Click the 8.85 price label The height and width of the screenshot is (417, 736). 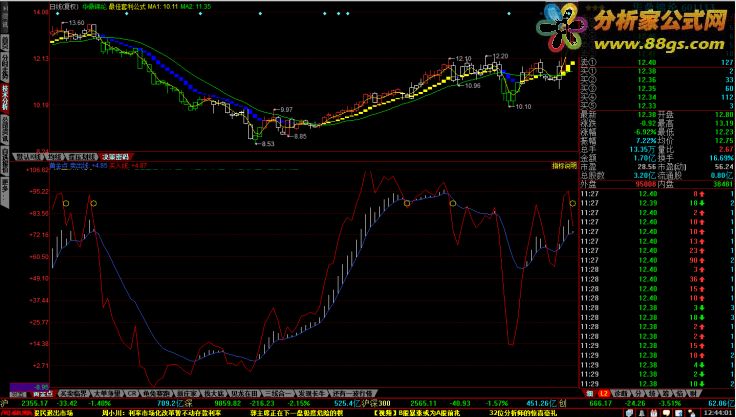tap(299, 136)
